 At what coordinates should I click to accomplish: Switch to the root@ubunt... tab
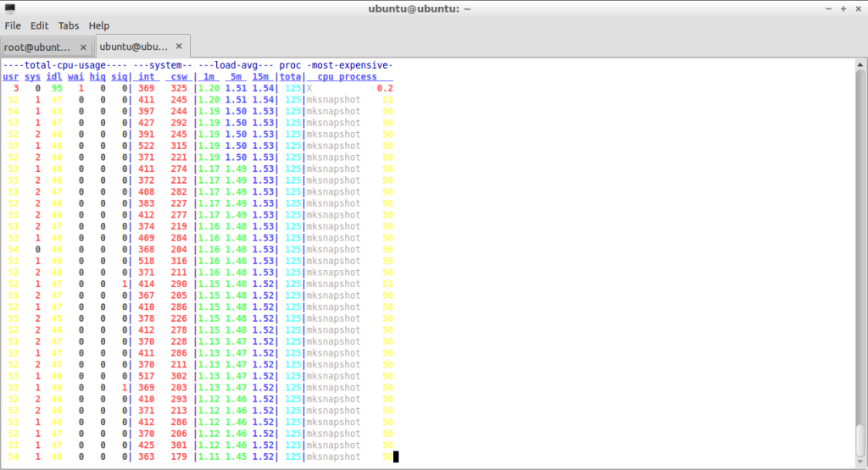click(x=37, y=47)
